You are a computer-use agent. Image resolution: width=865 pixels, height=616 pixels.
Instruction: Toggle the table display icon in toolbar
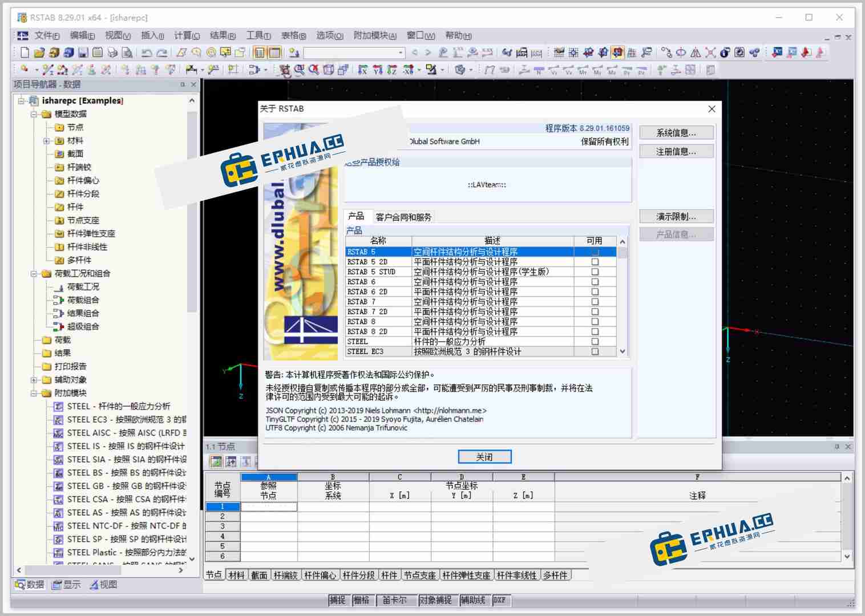pos(260,52)
